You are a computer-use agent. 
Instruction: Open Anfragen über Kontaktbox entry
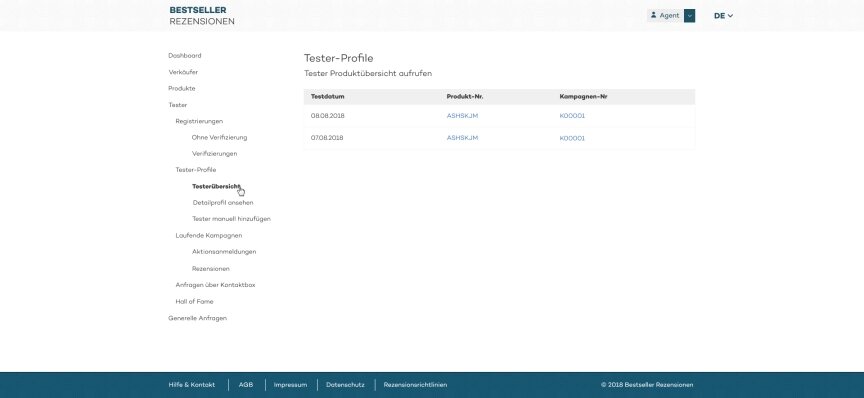point(215,285)
